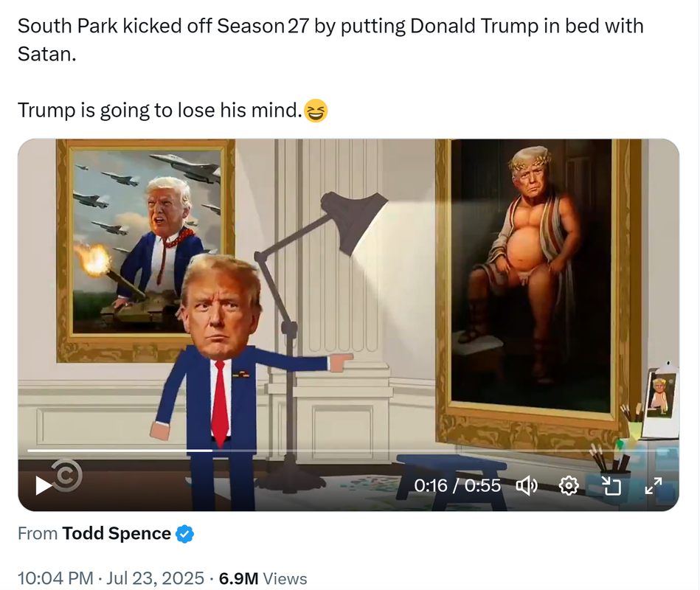Click the tweet text about South Park Season 27
700x590 pixels.
(330, 40)
